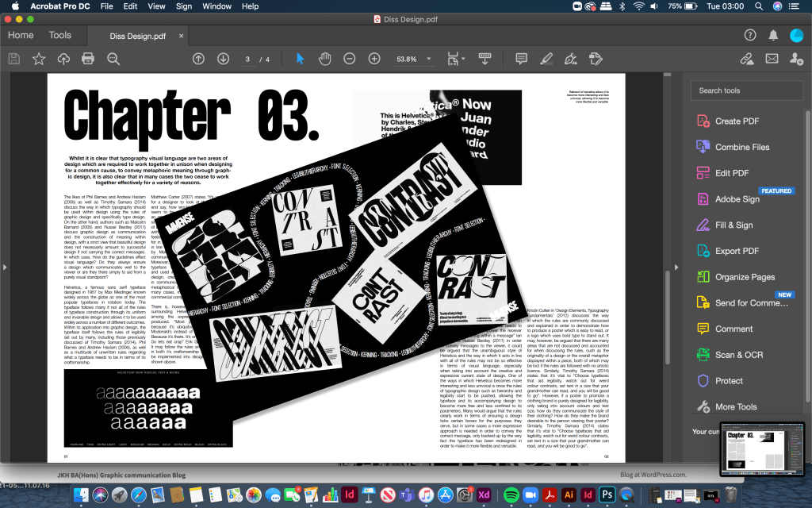The image size is (812, 508).
Task: Open Edit PDF tool
Action: (x=731, y=173)
